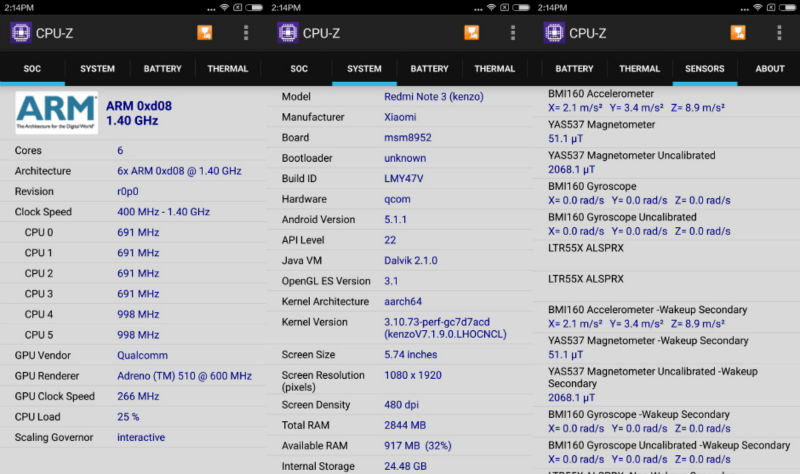Tap the CPU-Z app icon on right screen

click(x=554, y=33)
